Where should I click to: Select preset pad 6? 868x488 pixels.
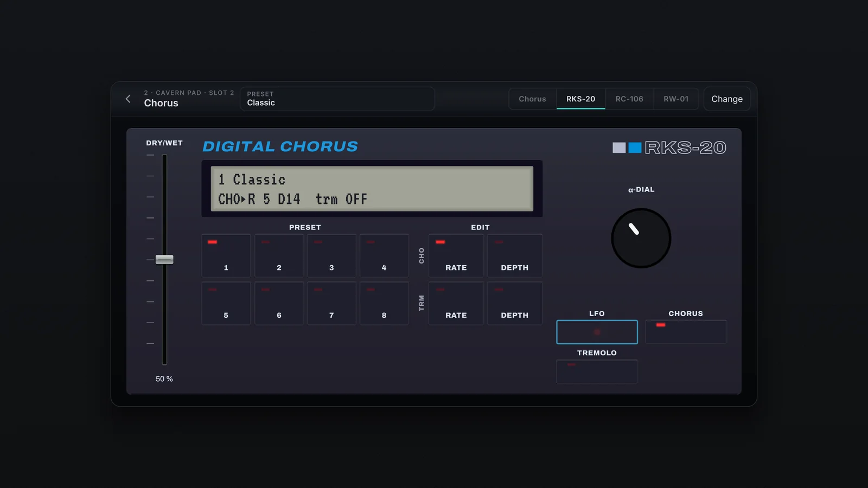click(x=279, y=303)
